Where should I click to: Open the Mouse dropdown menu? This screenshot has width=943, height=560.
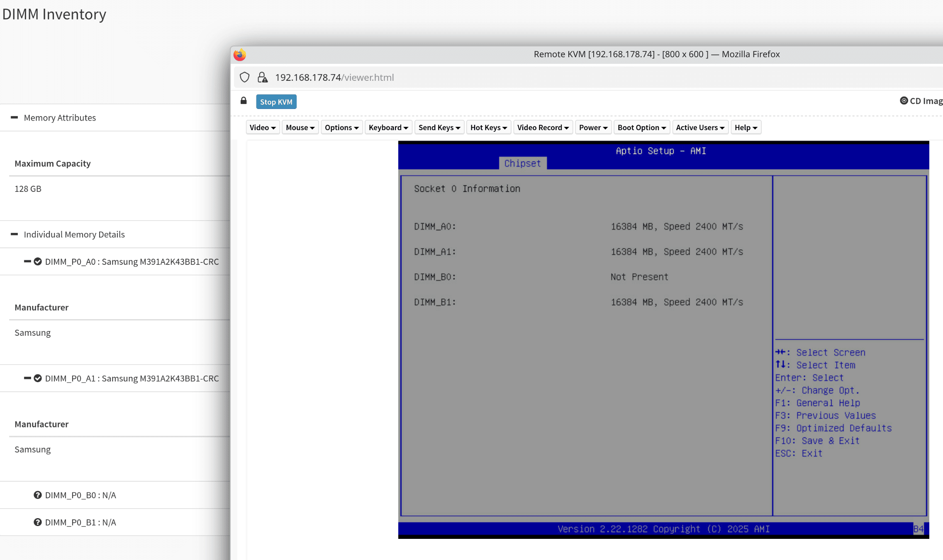click(300, 128)
